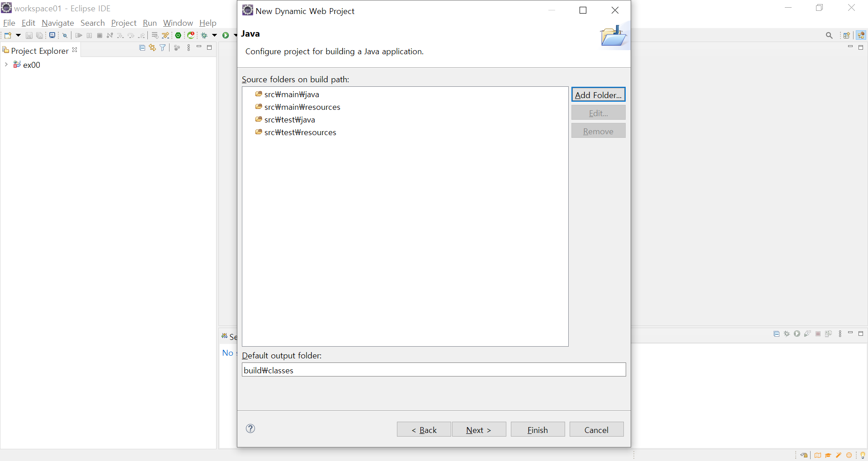Click the New wizard icon in Eclipse toolbar
Image resolution: width=868 pixels, height=461 pixels.
[x=8, y=35]
